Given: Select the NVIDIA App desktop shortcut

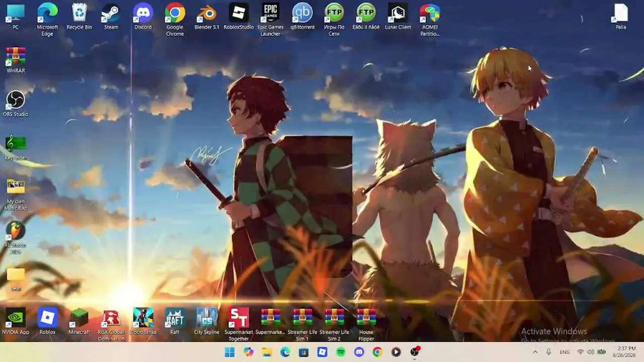Looking at the screenshot, I should 16,322.
